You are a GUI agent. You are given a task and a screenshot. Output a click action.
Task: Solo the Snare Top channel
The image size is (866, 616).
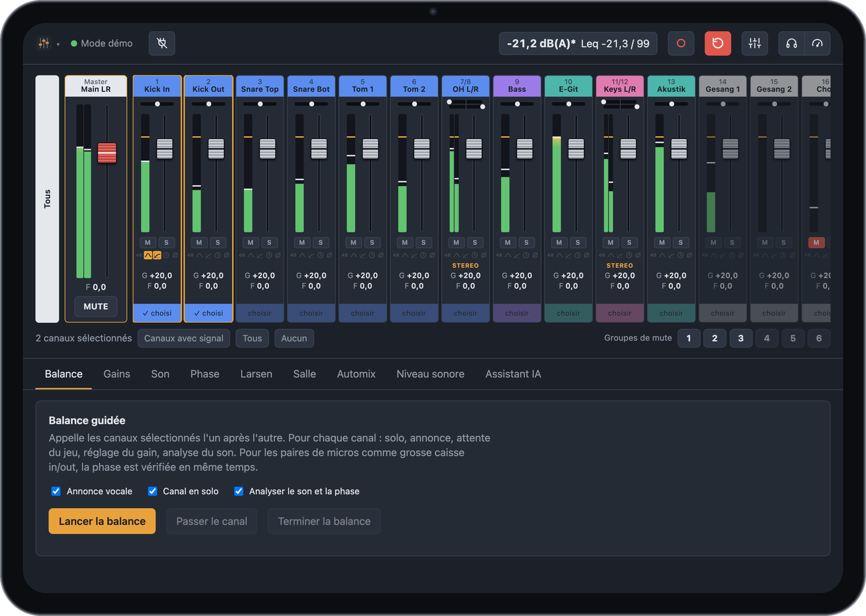(269, 242)
